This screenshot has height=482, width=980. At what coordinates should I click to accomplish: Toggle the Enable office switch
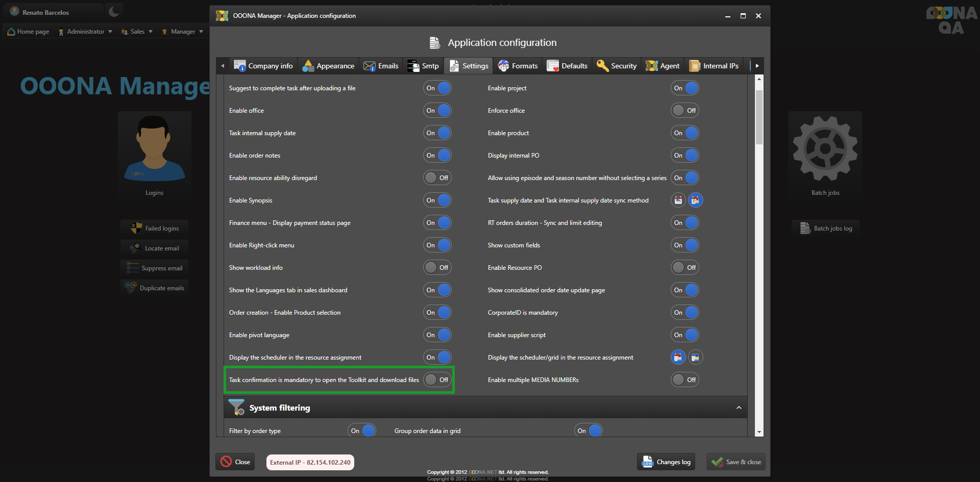point(437,111)
